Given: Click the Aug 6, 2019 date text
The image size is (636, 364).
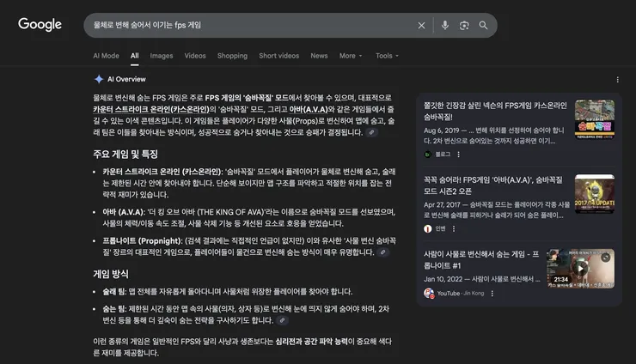Looking at the screenshot, I should click(x=441, y=130).
